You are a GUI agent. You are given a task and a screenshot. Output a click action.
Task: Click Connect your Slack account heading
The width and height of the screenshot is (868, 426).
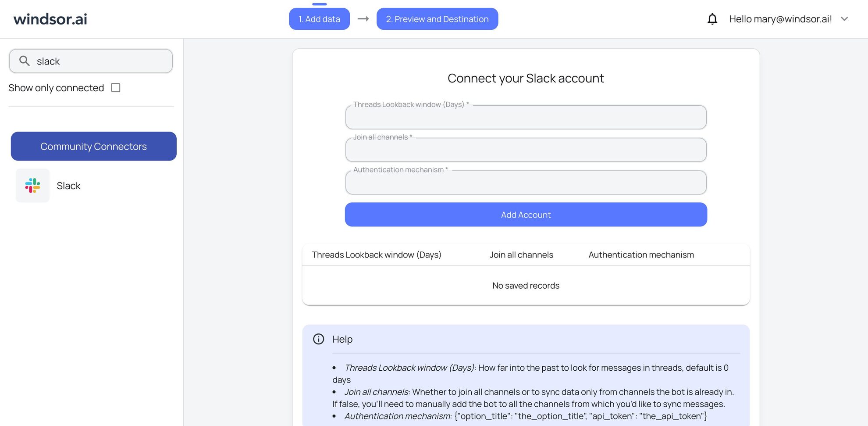pyautogui.click(x=526, y=78)
